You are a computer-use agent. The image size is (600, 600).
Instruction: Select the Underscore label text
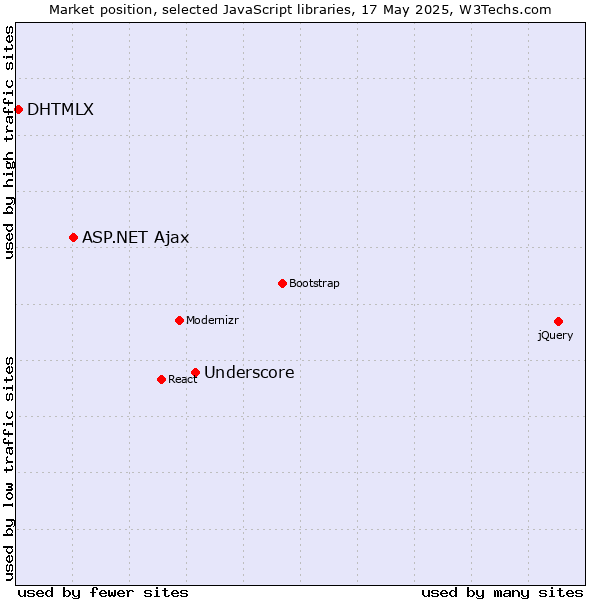(x=249, y=372)
